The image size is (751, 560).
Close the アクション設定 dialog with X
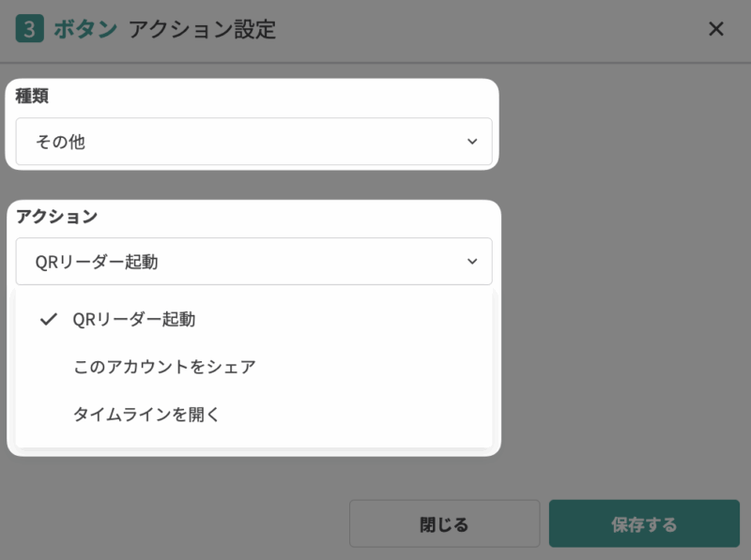tap(716, 29)
